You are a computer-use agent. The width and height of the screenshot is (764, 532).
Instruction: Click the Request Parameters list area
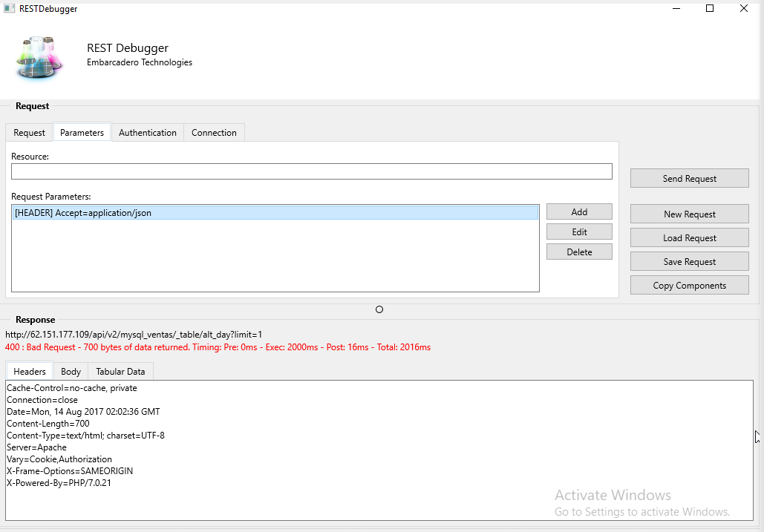(275, 249)
